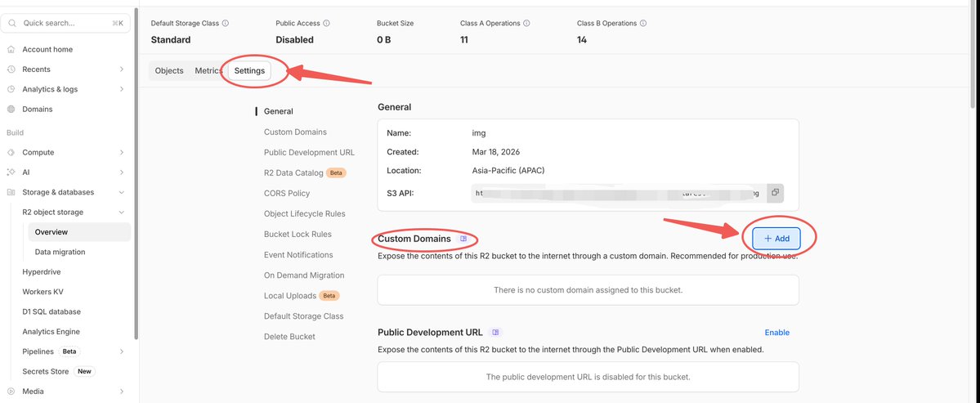Click the bucket name 'img'
This screenshot has width=980, height=403.
click(479, 133)
